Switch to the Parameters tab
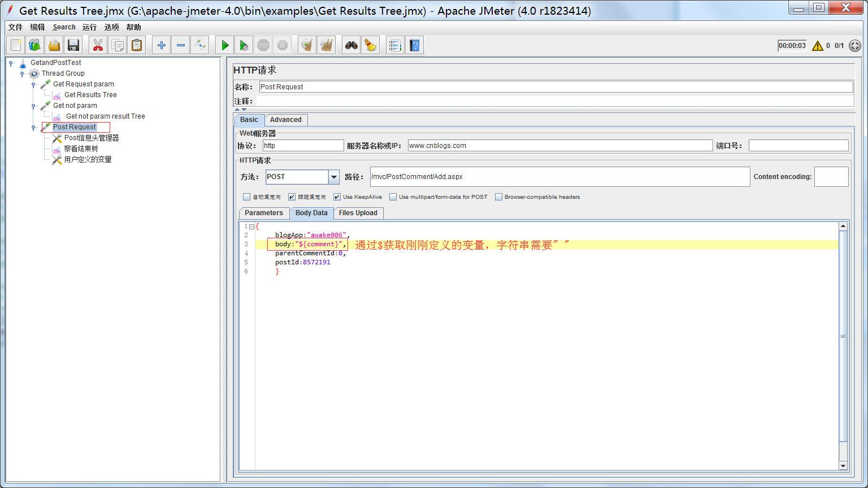Viewport: 868px width, 488px height. (x=264, y=213)
